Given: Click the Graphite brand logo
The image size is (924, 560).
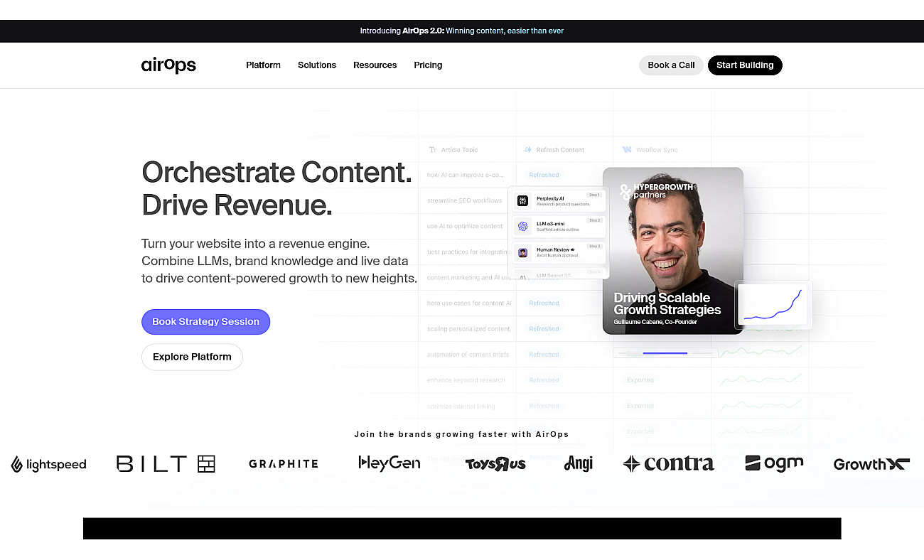Looking at the screenshot, I should point(284,463).
